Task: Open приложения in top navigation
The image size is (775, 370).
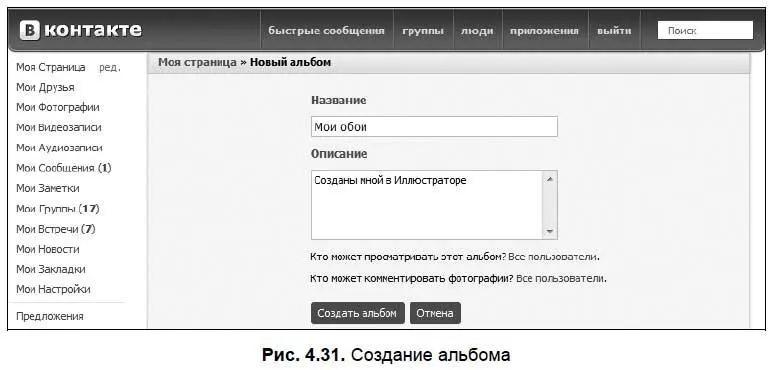Action: [x=544, y=31]
